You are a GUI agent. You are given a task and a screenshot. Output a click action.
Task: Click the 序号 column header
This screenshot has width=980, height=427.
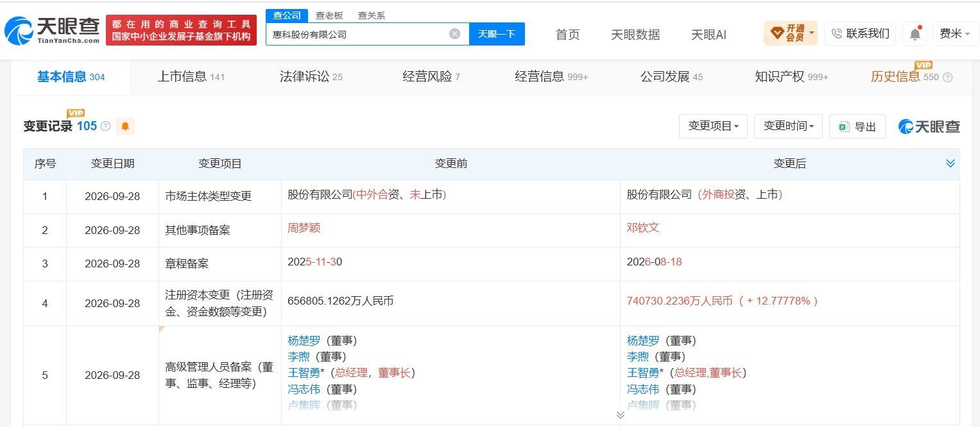click(x=45, y=163)
